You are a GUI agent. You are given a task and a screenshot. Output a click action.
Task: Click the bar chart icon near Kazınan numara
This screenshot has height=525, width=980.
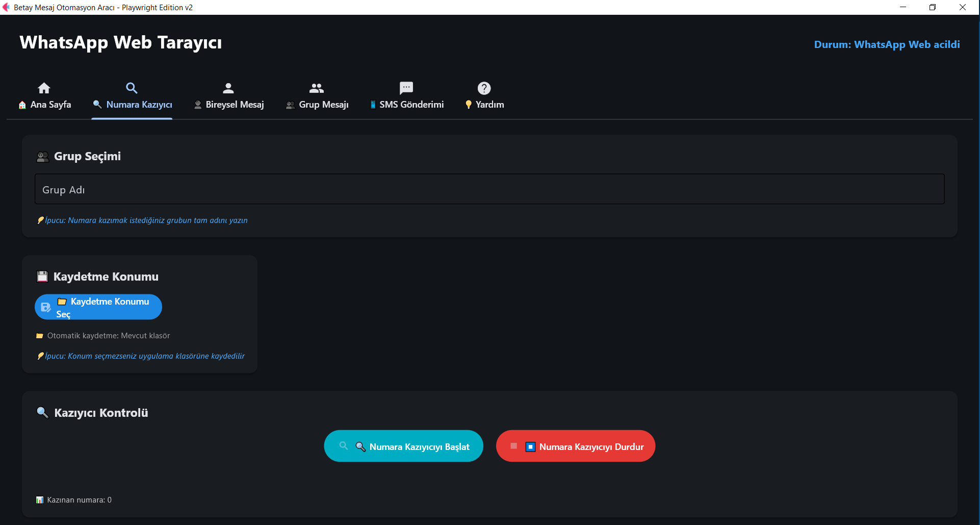coord(40,500)
